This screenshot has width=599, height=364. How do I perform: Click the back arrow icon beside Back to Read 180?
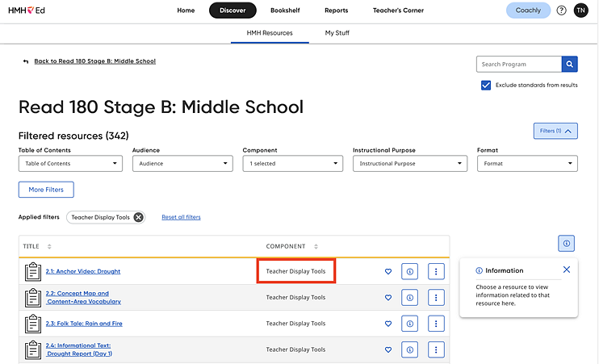(x=26, y=61)
